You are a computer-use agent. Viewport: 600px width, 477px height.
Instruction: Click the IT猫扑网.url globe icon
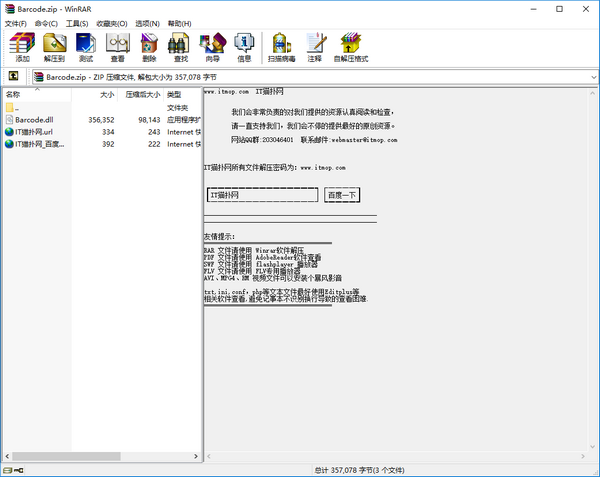click(x=10, y=132)
